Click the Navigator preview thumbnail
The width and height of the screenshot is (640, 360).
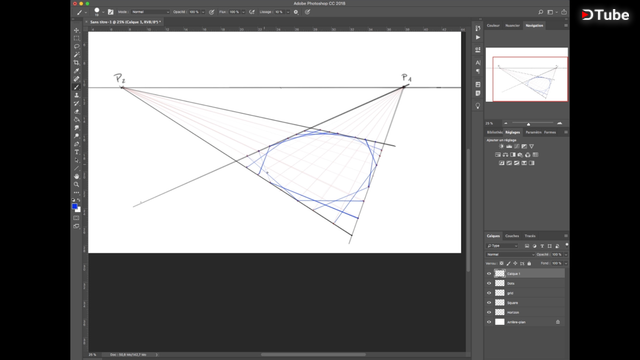pos(527,75)
